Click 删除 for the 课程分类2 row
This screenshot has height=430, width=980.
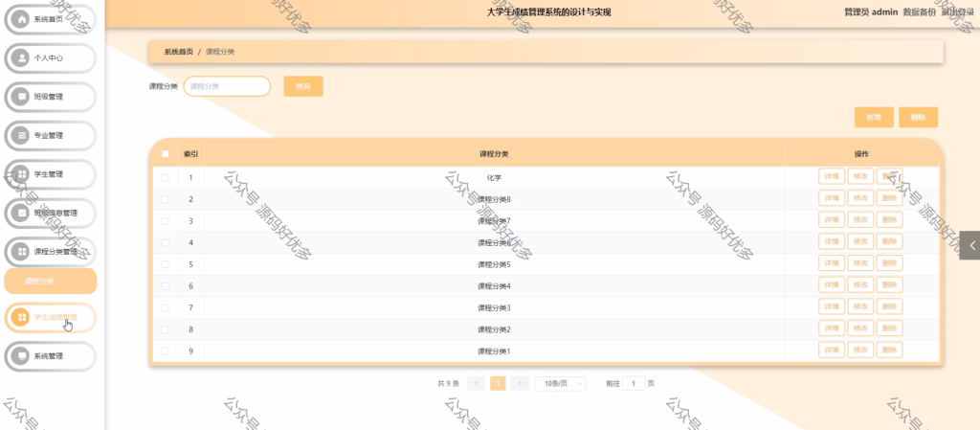(x=889, y=328)
